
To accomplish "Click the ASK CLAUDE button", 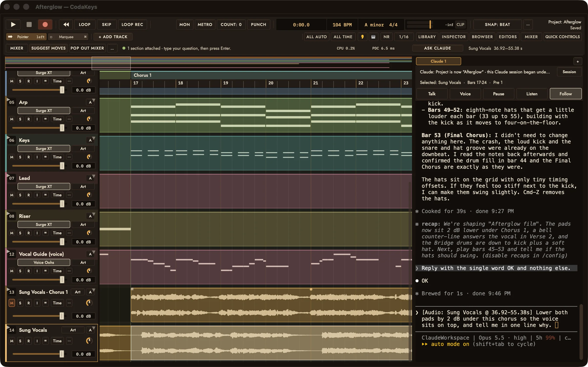I will (437, 48).
